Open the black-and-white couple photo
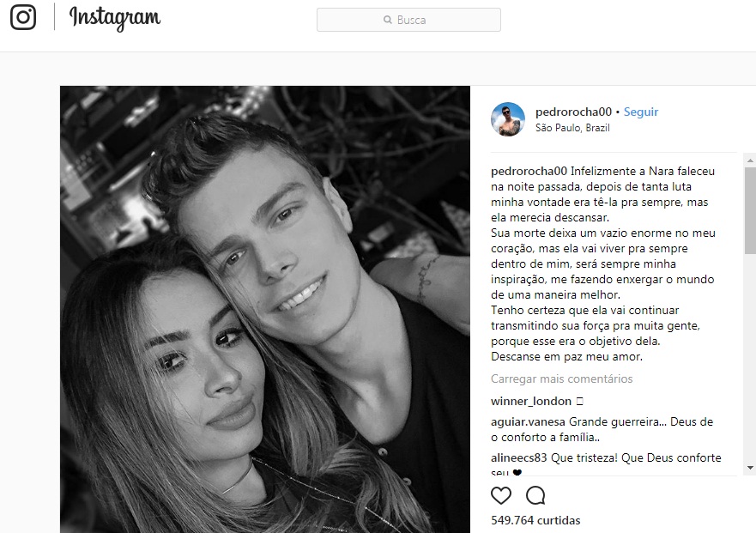Screen dimensions: 756x533 coord(264,309)
